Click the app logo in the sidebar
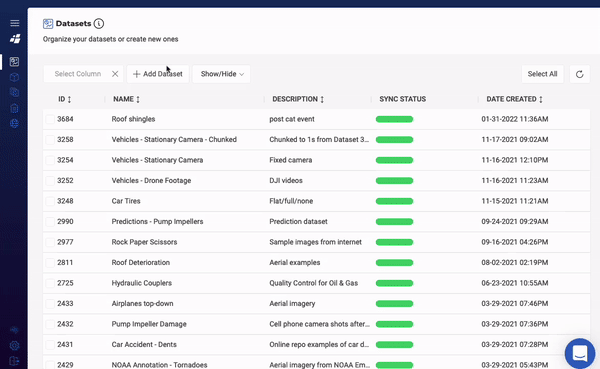This screenshot has width=600, height=369. [x=15, y=39]
